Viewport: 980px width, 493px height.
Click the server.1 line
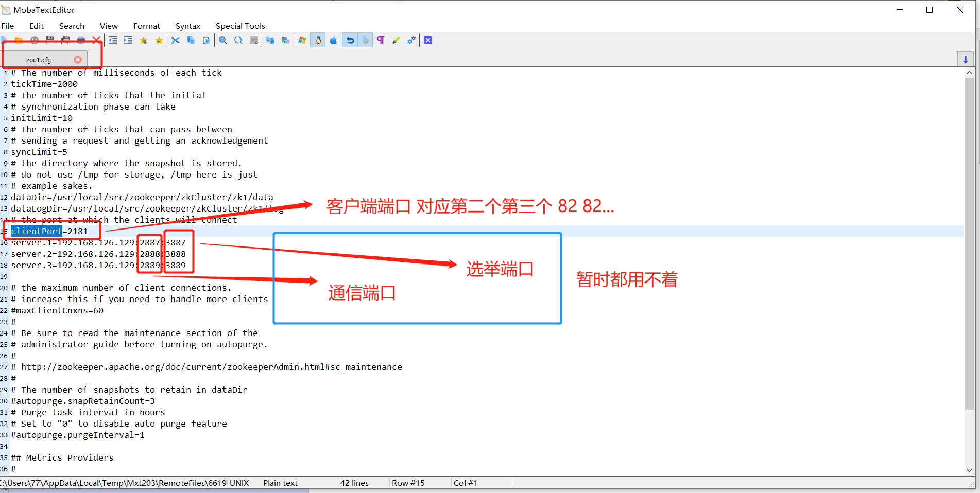(98, 242)
